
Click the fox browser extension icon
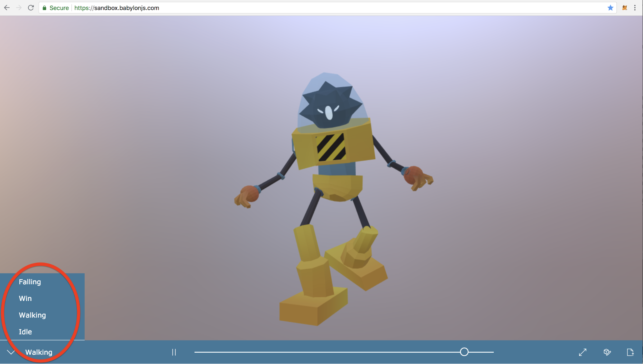(x=625, y=8)
